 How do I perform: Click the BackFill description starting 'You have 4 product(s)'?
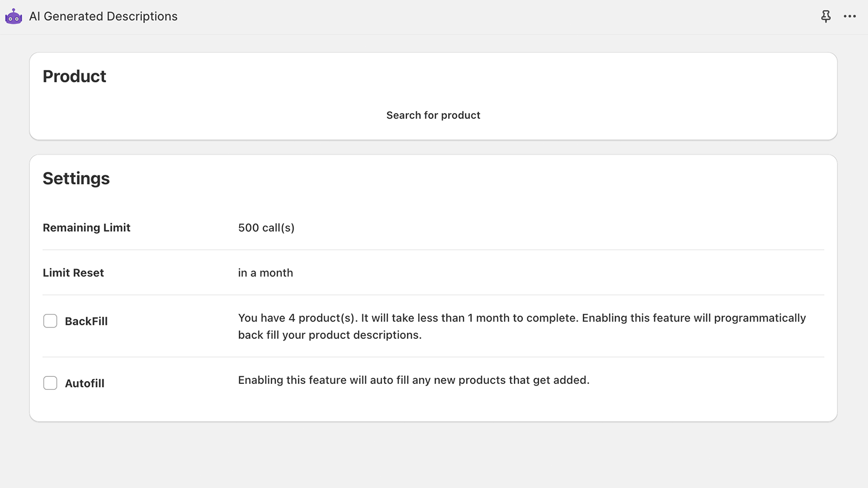pos(522,326)
